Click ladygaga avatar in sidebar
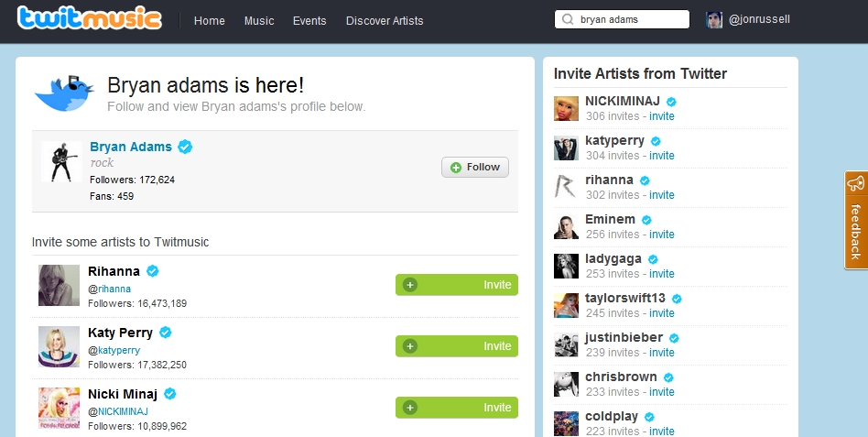Image resolution: width=868 pixels, height=437 pixels. coord(566,266)
